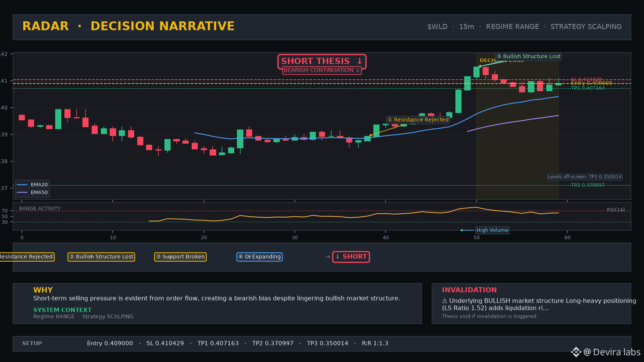The width and height of the screenshot is (644, 362).
Task: Click the sentence starting Short-term selling pressure
Action: (x=217, y=298)
